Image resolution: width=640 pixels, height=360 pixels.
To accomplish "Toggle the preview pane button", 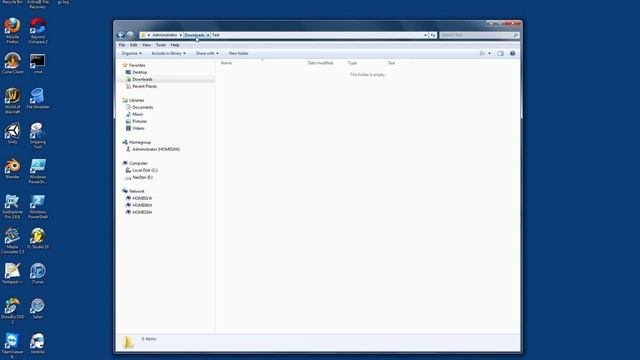I will [500, 53].
